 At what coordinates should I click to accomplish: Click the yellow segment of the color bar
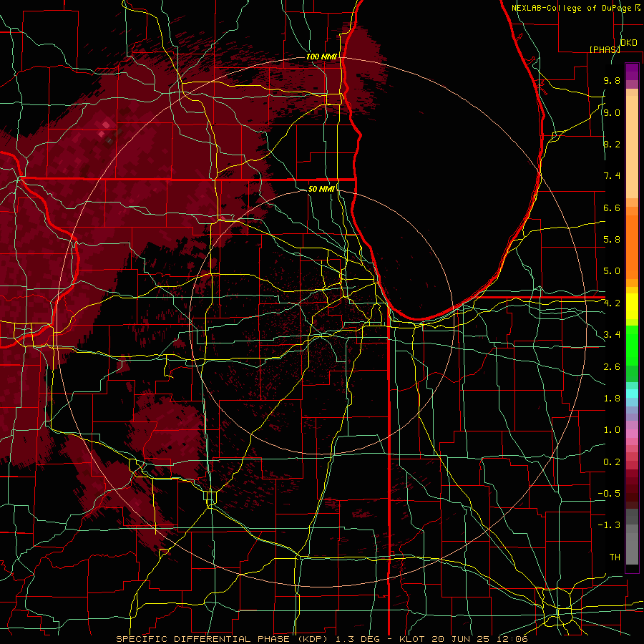coord(632,306)
